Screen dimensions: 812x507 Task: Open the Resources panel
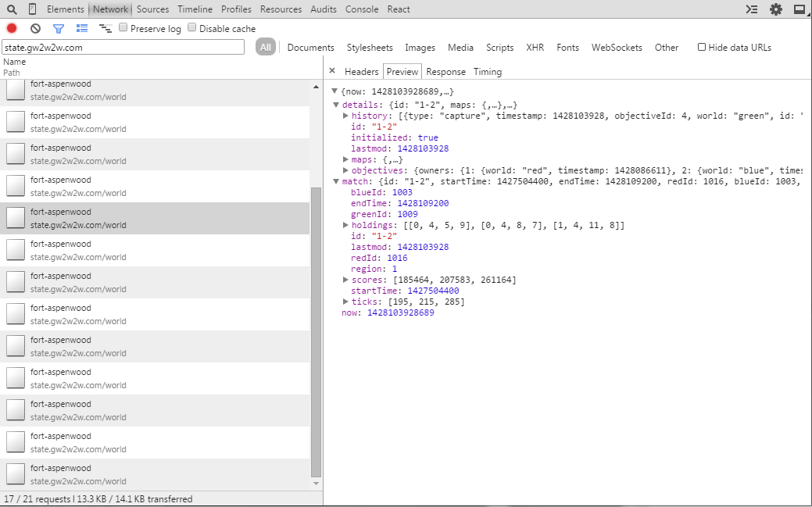point(281,9)
